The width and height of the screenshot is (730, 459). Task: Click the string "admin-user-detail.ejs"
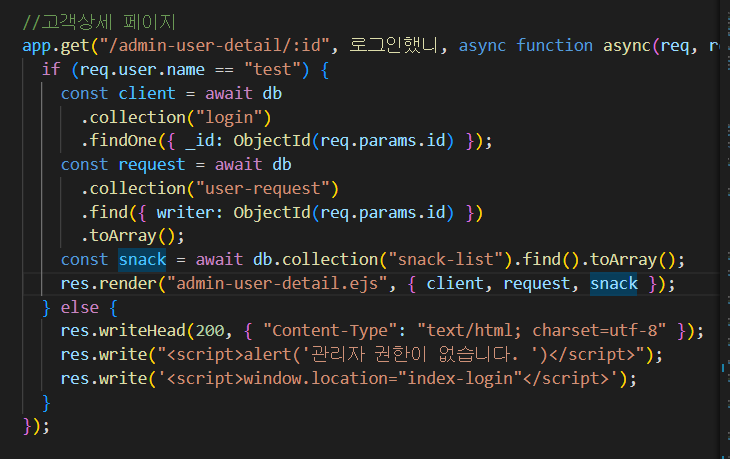(x=277, y=283)
